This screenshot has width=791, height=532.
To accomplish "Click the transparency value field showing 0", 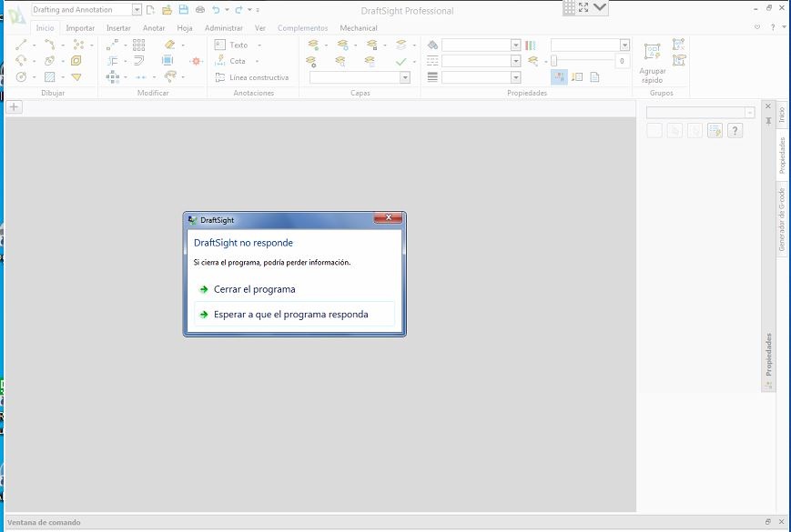I will [622, 61].
